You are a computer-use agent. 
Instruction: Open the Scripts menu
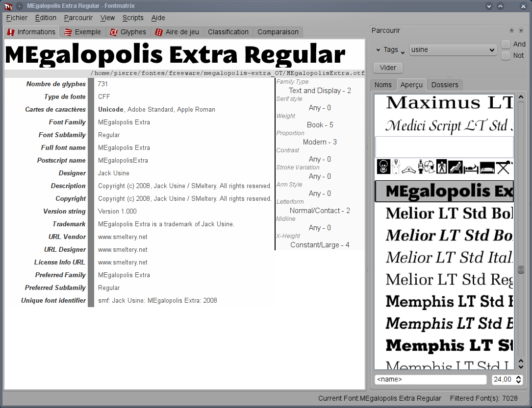tap(133, 18)
